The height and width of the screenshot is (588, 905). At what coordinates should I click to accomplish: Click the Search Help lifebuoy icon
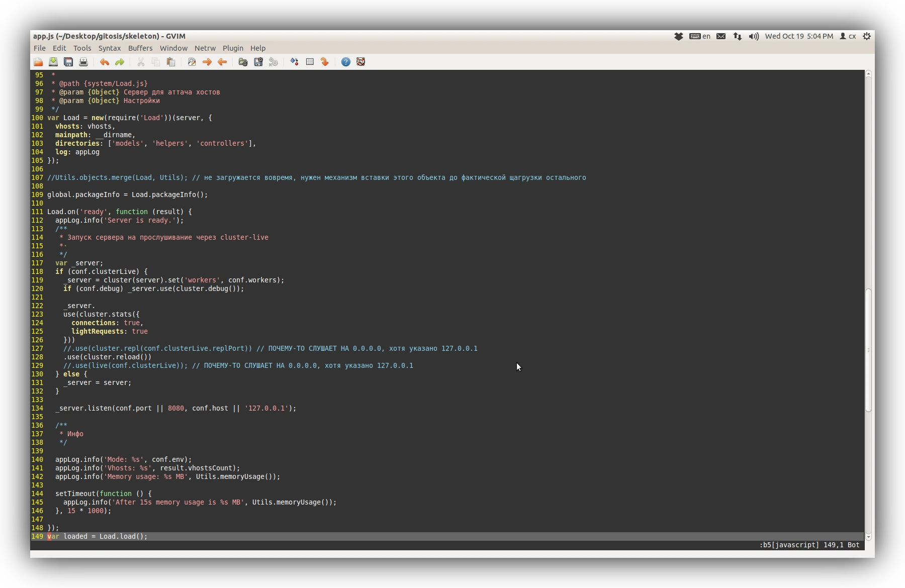361,62
